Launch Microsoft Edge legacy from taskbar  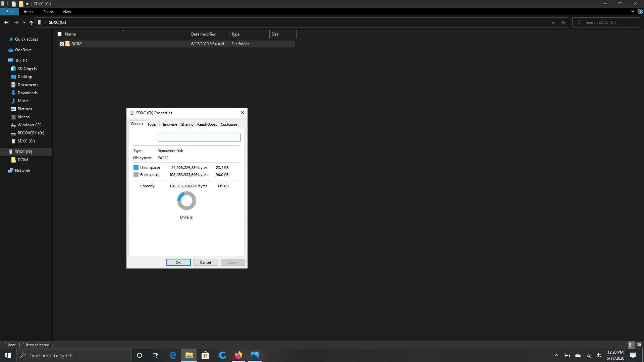point(173,355)
